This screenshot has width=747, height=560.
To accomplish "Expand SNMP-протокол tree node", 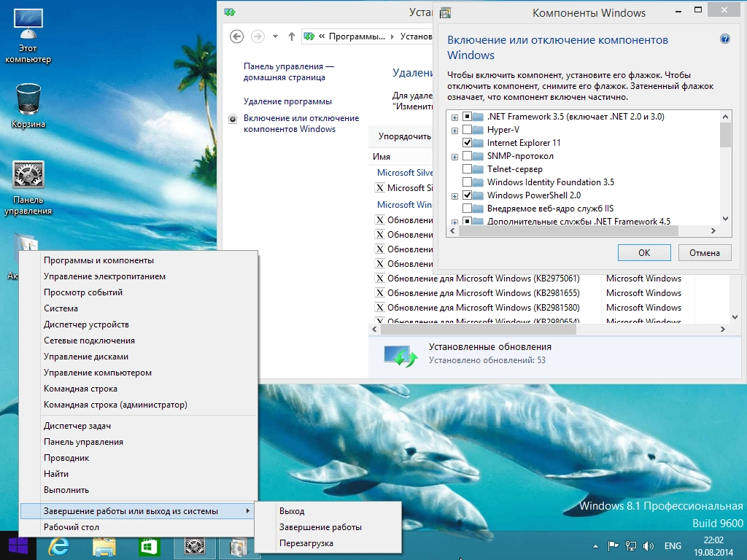I will coord(454,157).
